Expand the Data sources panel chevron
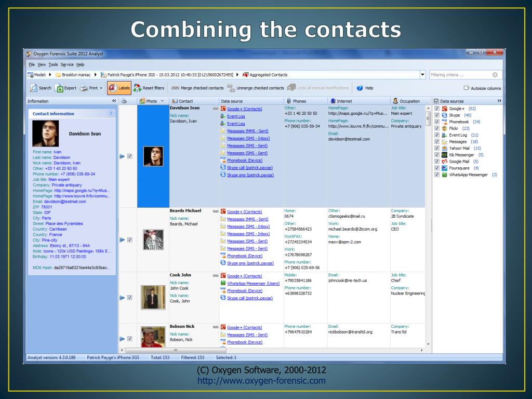Viewport: 532px width, 399px height. [x=499, y=101]
